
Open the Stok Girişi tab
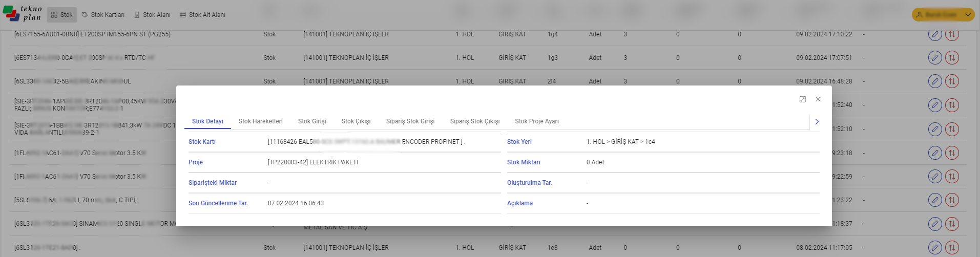point(312,121)
